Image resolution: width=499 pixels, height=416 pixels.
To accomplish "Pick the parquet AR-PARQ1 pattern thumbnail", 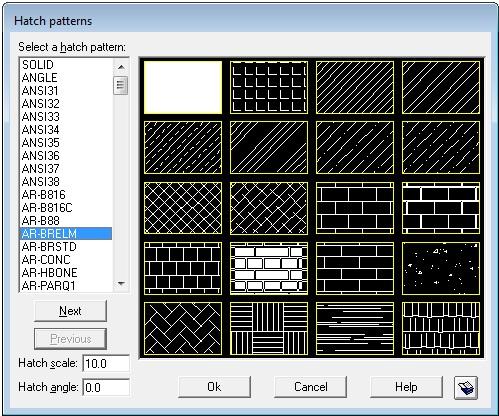I will (269, 329).
